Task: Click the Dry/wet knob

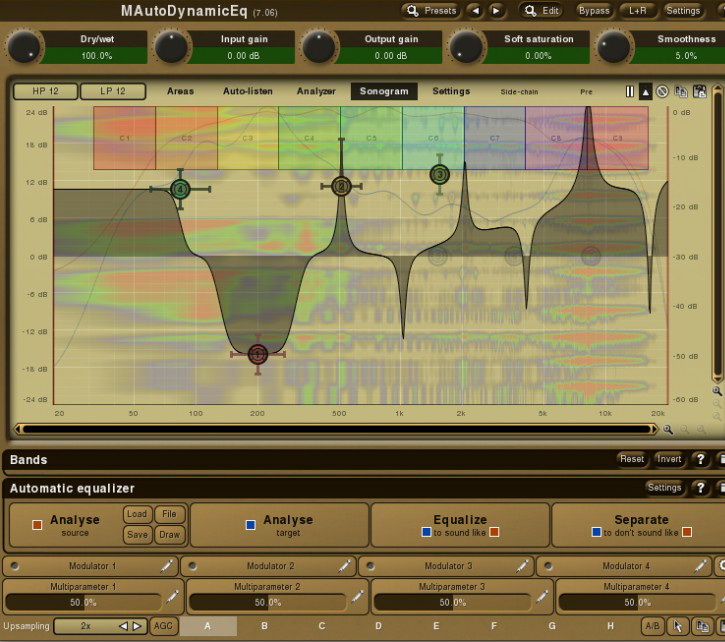Action: click(23, 46)
